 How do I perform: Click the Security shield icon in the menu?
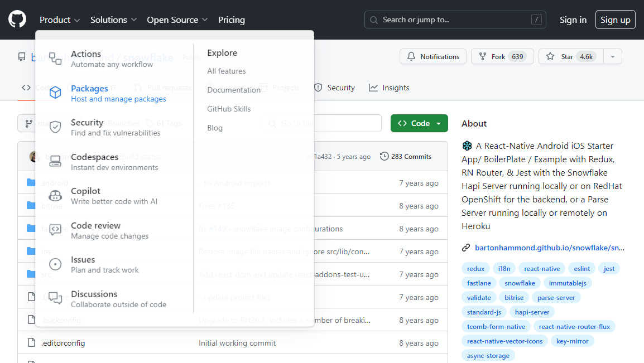55,127
